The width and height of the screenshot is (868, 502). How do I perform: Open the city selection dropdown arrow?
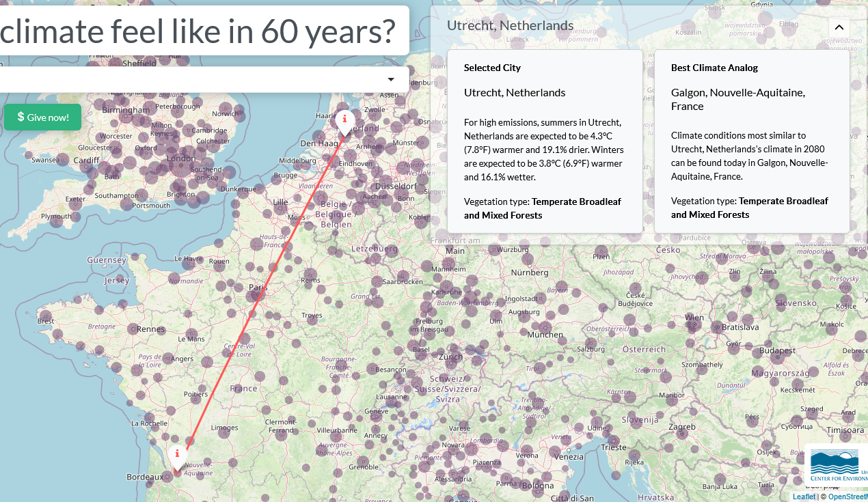coord(391,79)
